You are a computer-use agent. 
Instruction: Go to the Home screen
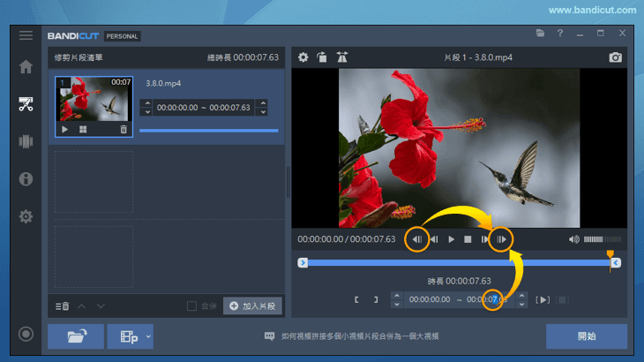(x=26, y=66)
